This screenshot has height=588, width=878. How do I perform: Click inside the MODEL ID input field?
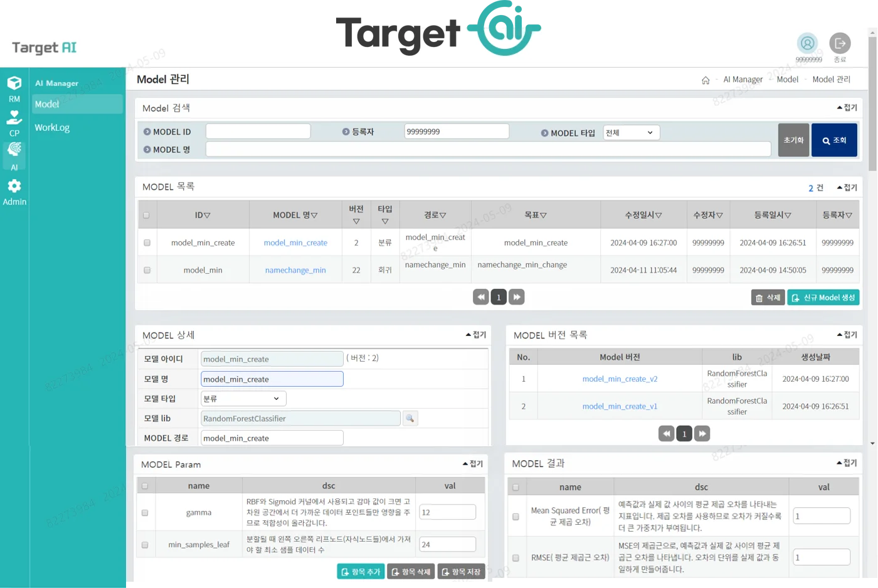(x=258, y=130)
